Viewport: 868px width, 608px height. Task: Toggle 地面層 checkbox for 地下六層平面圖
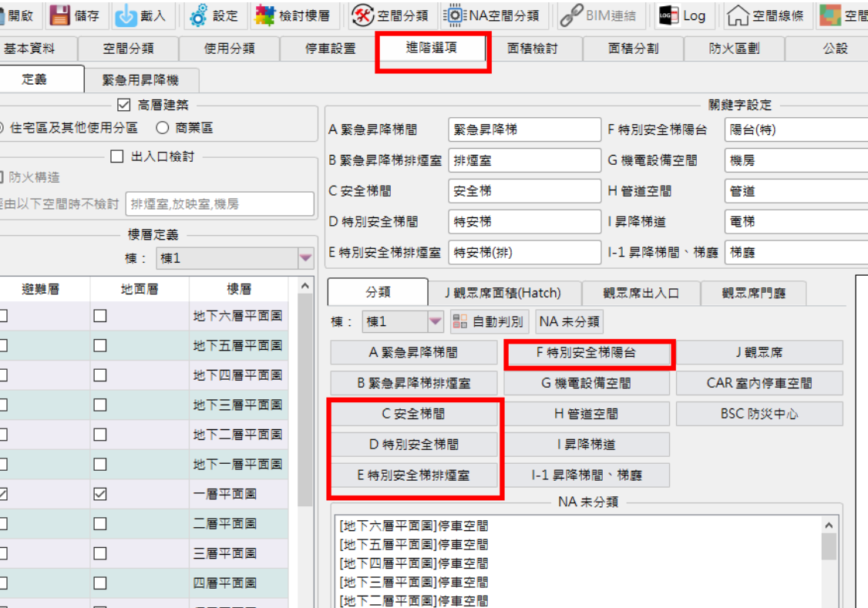click(100, 315)
